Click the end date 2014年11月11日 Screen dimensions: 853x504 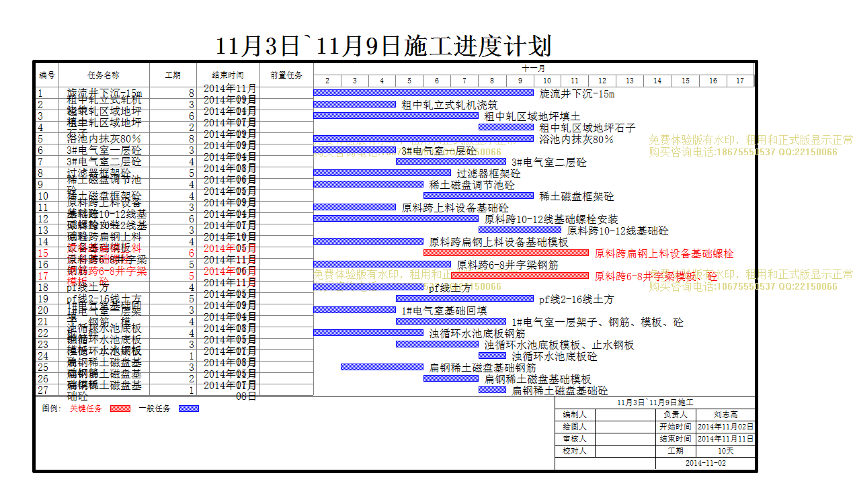click(726, 439)
